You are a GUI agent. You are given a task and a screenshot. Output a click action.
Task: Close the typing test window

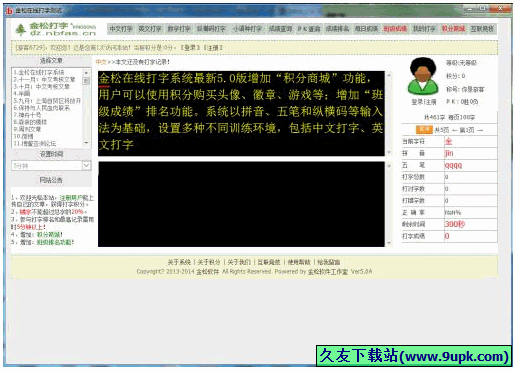[x=500, y=9]
